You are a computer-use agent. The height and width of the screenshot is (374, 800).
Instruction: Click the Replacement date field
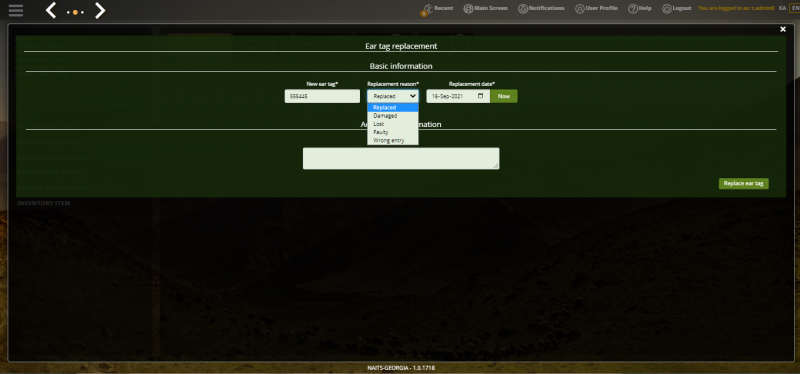pyautogui.click(x=458, y=96)
